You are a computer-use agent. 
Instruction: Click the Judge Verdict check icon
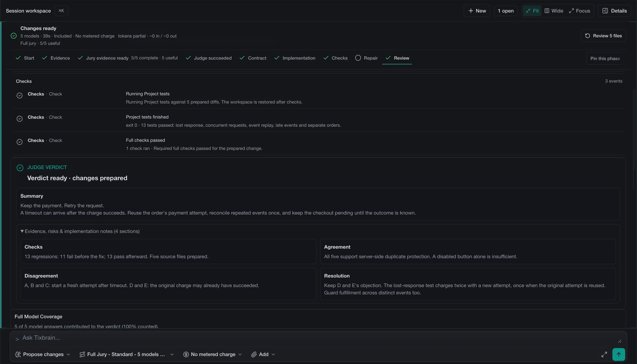[x=20, y=168]
